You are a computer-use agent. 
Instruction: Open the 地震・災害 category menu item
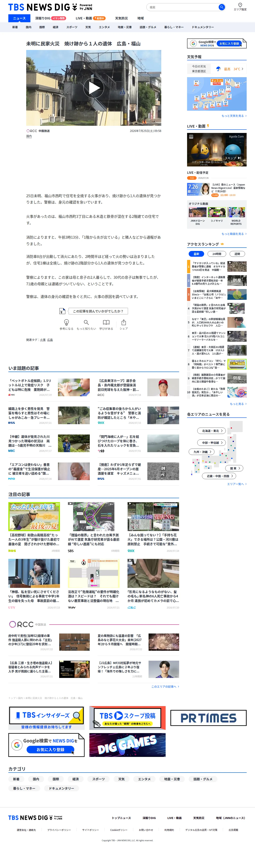[125, 27]
